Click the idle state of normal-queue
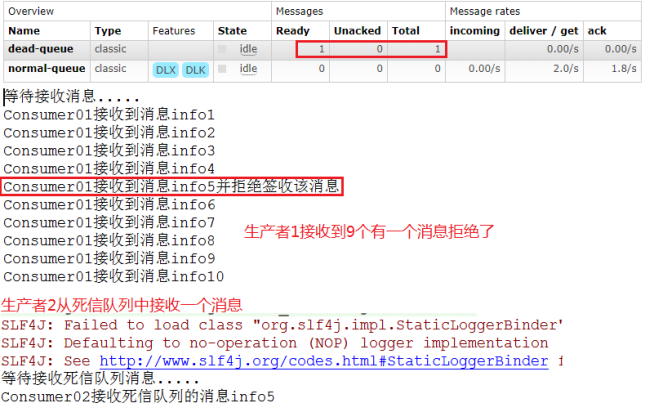Viewport: 655px width, 410px height. pos(248,69)
